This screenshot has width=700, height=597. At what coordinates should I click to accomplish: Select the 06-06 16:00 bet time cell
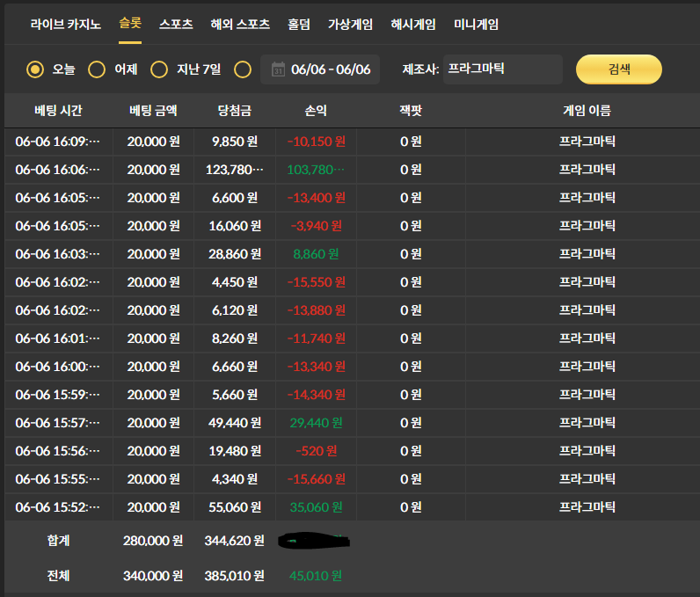click(x=58, y=367)
